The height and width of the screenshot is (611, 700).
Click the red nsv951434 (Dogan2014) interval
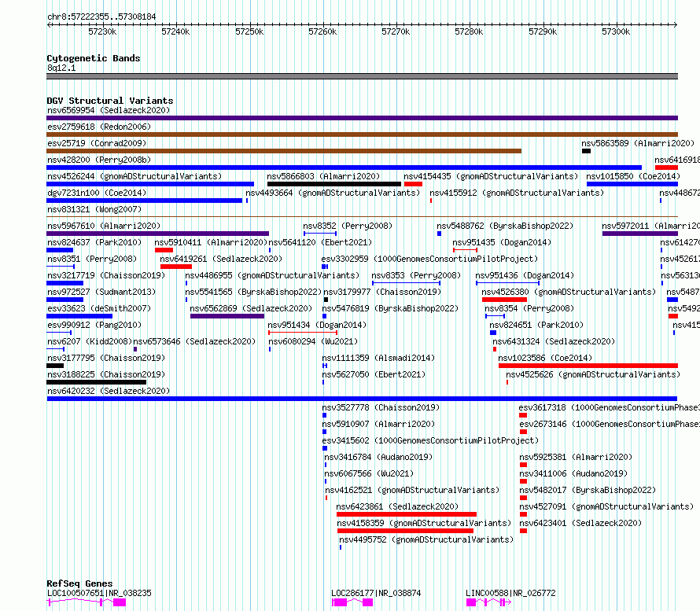point(303,333)
